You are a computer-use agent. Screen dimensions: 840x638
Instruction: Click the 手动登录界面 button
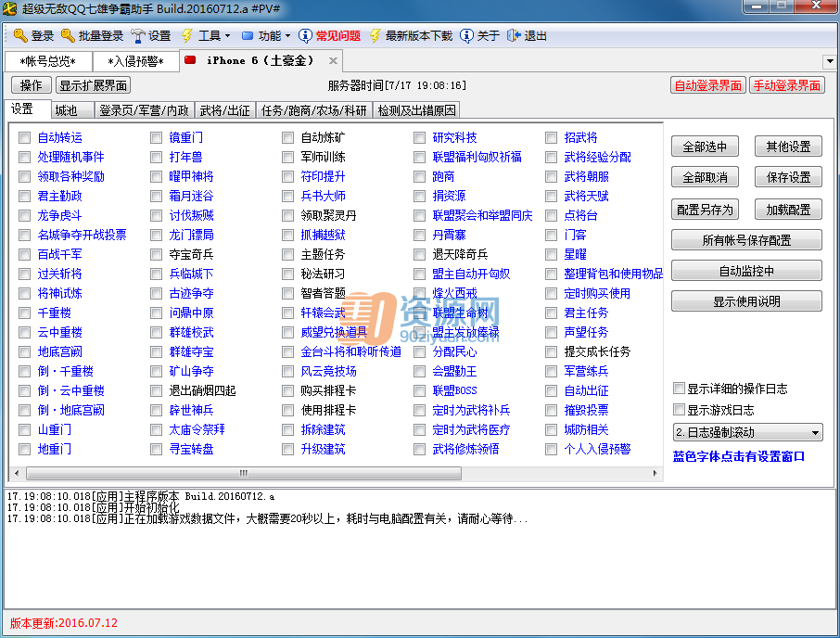point(786,85)
